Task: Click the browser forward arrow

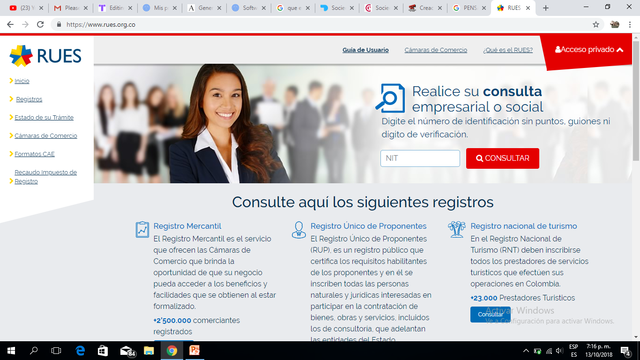Action: (x=25, y=24)
